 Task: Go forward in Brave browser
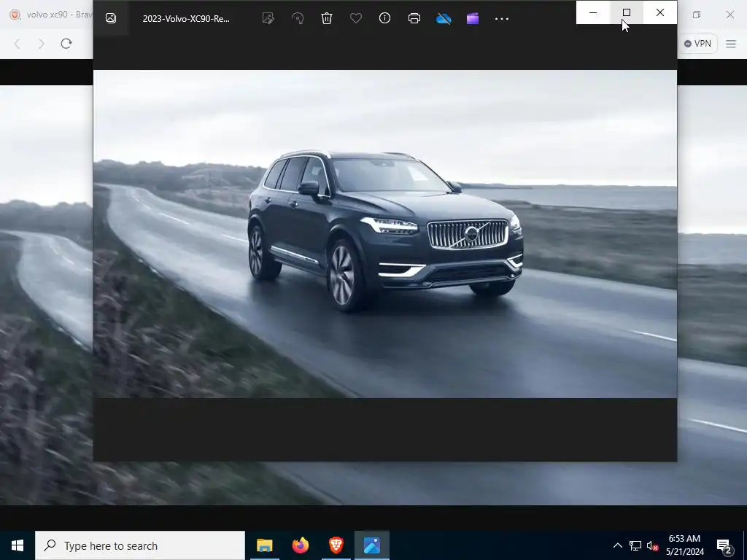(42, 44)
